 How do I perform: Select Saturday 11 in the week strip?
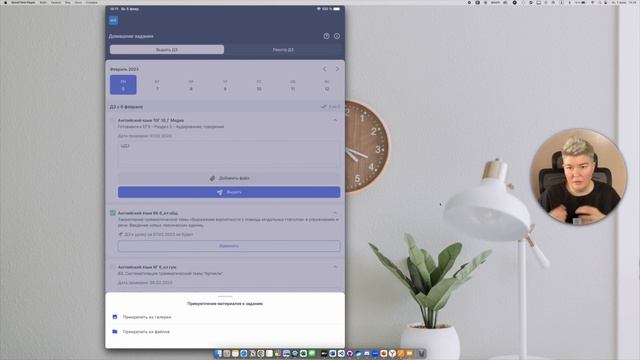point(293,85)
